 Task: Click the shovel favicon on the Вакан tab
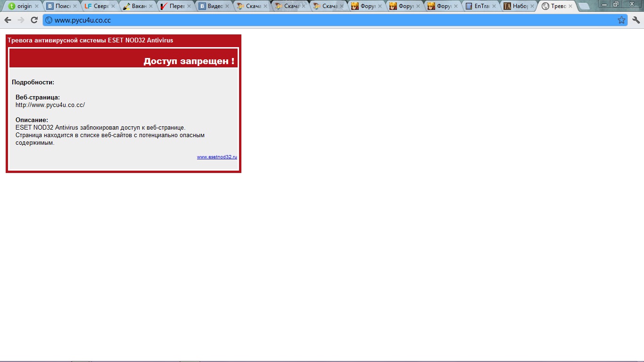pos(126,7)
